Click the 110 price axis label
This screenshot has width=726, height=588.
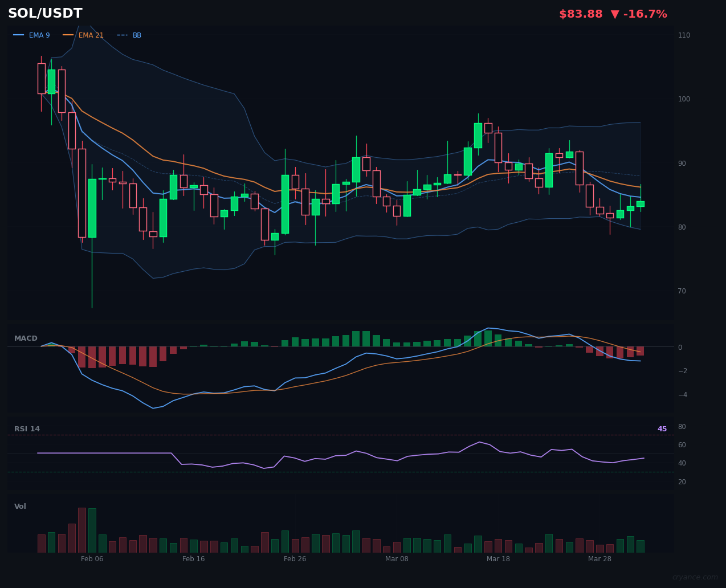point(684,35)
